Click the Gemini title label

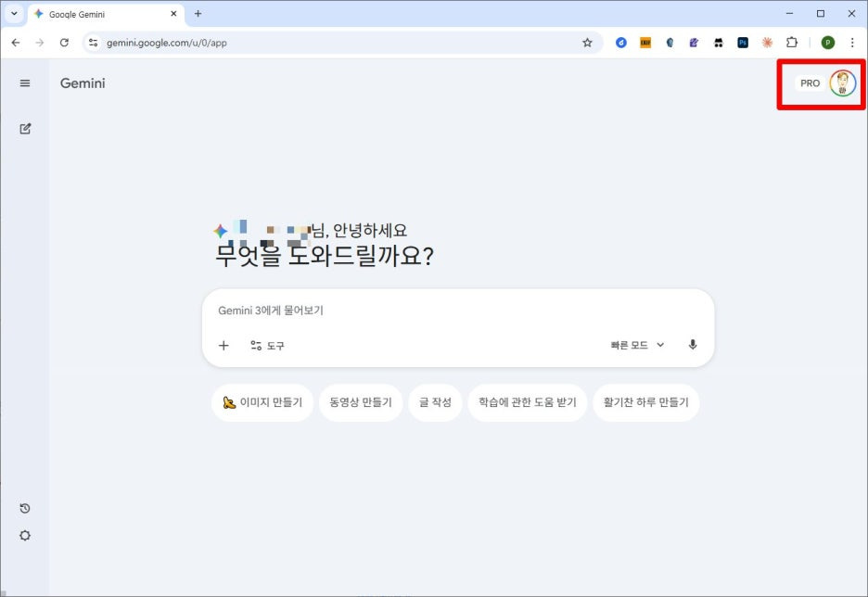pyautogui.click(x=83, y=83)
